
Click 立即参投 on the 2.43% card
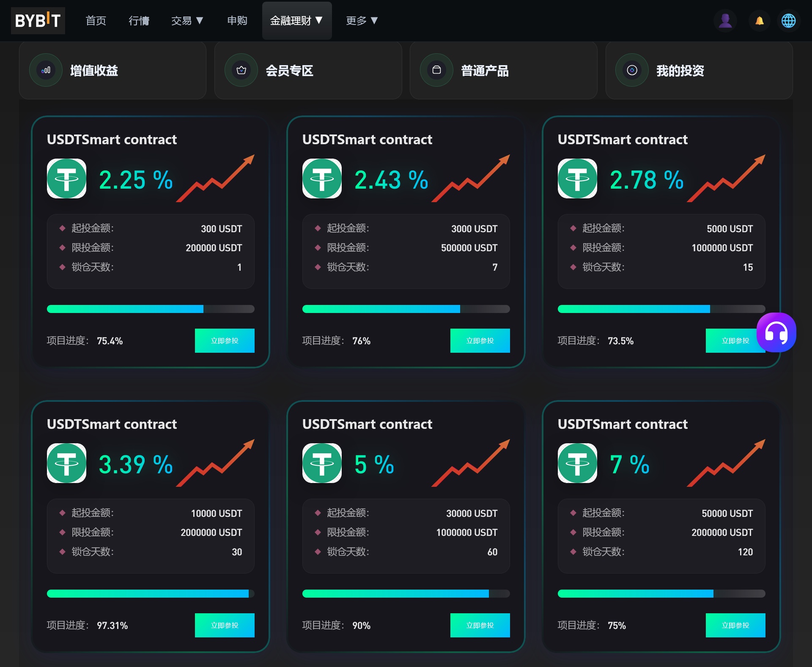click(x=480, y=340)
